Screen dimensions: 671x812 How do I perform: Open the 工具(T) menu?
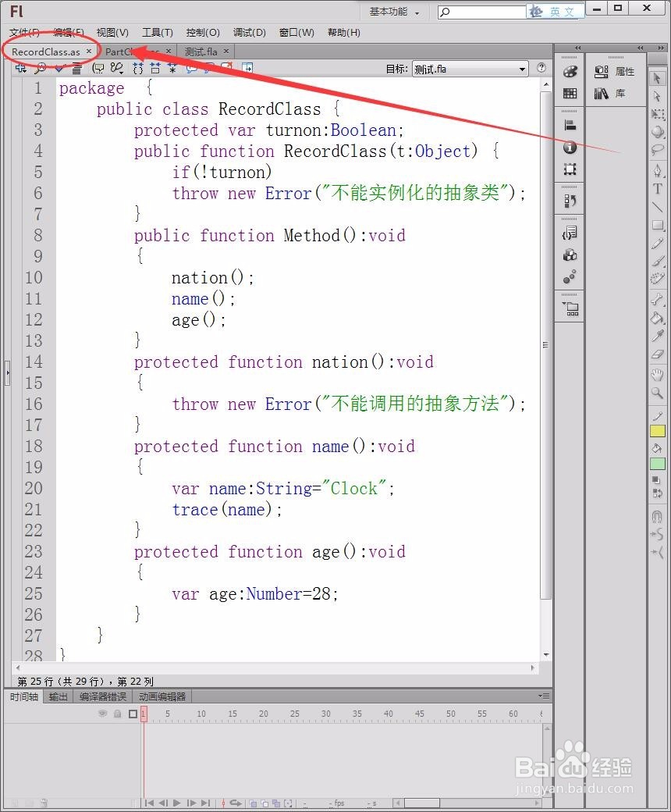(x=158, y=33)
